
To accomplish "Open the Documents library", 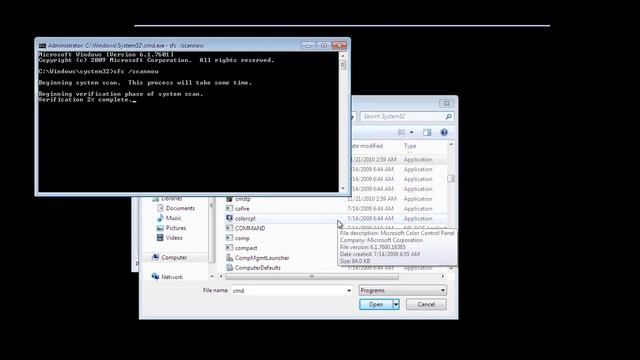I will [x=180, y=208].
